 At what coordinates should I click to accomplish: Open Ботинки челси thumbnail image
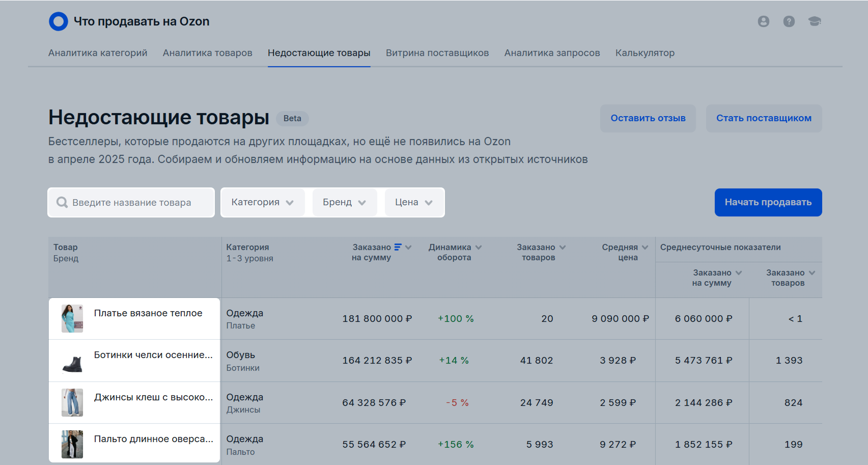pyautogui.click(x=72, y=361)
